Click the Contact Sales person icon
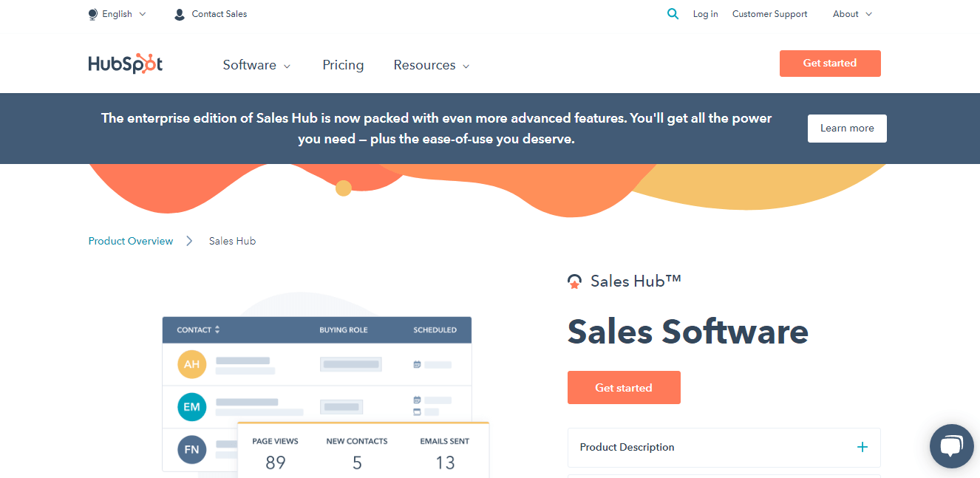The width and height of the screenshot is (980, 478). click(x=179, y=14)
